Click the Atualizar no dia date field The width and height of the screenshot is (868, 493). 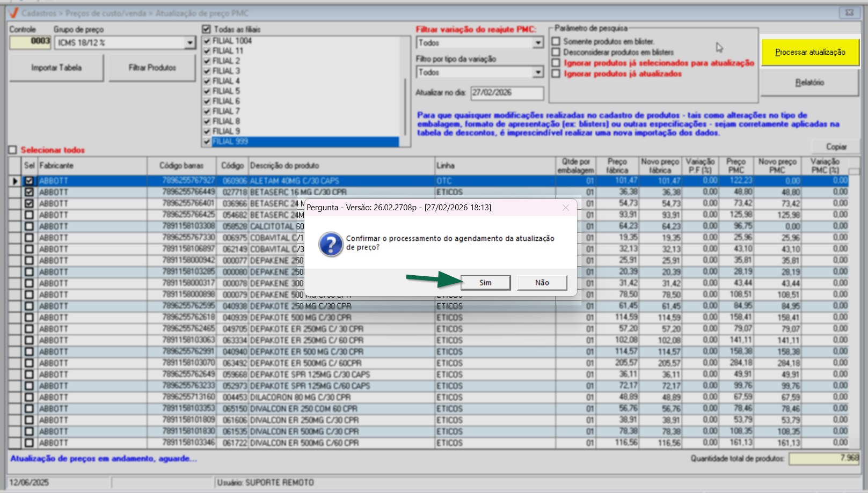click(x=507, y=93)
